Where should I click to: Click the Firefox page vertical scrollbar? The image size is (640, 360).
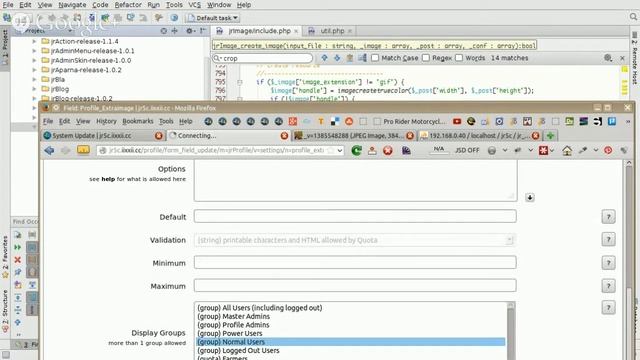click(x=629, y=260)
